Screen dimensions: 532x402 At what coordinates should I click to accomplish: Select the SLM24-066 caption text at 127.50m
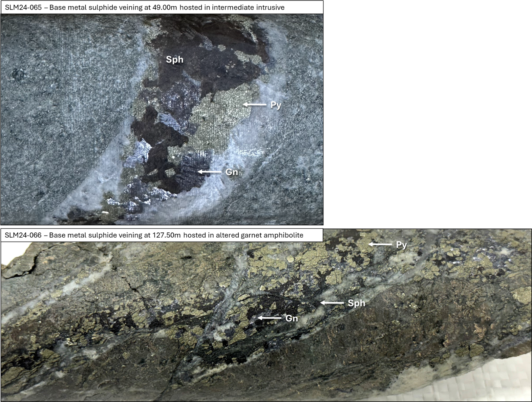point(154,235)
